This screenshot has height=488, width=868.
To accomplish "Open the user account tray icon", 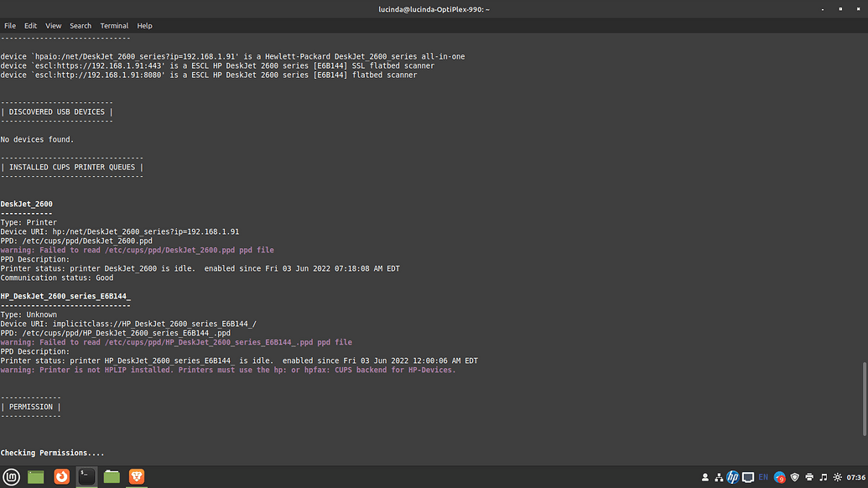I will click(x=704, y=477).
